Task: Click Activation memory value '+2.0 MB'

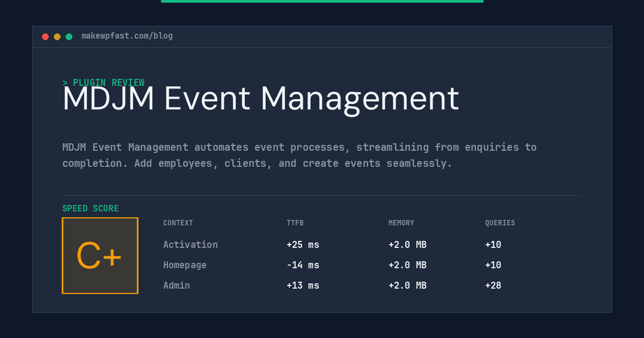Action: click(407, 245)
